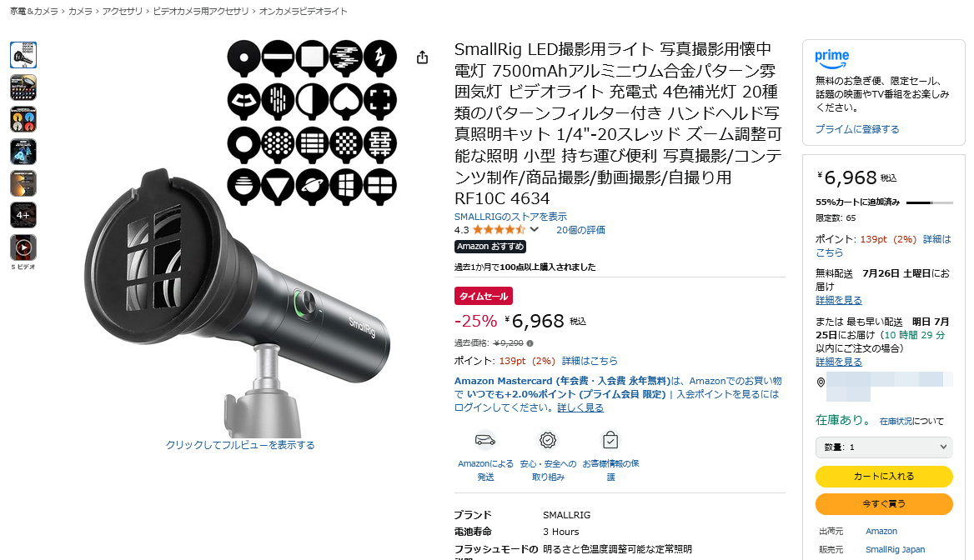The image size is (974, 560).
Task: Click the customer information protection bag icon
Action: pos(610,440)
